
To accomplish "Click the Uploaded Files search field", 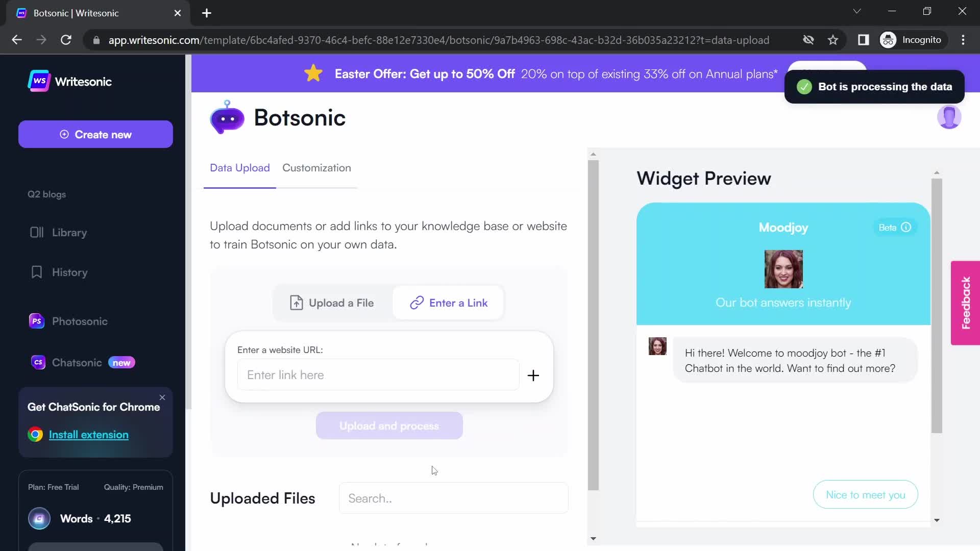I will 453,498.
